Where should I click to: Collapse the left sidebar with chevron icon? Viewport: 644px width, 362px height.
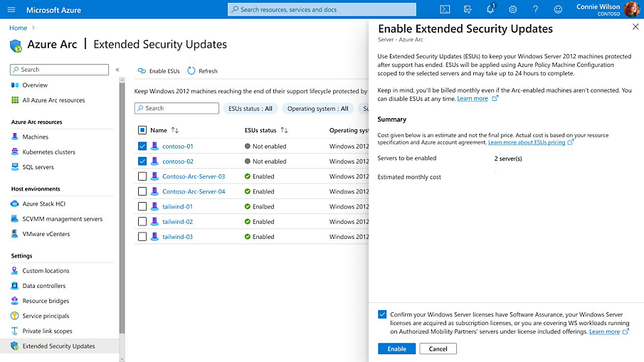tap(117, 70)
